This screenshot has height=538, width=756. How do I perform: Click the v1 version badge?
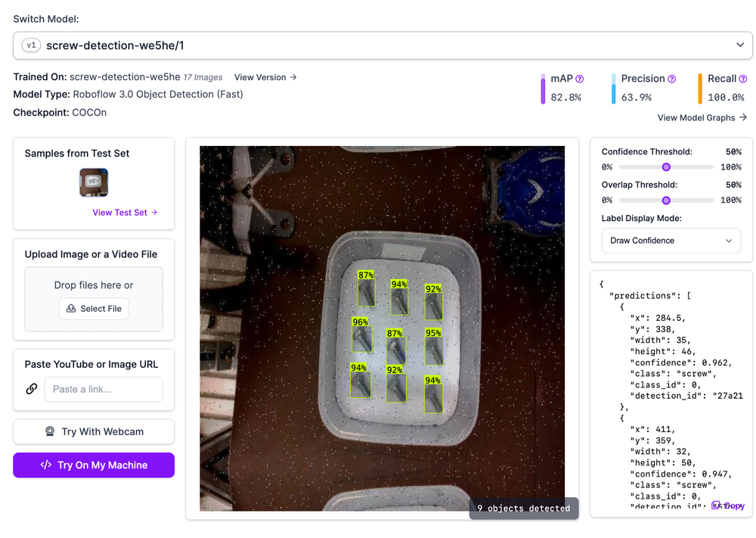coord(31,45)
